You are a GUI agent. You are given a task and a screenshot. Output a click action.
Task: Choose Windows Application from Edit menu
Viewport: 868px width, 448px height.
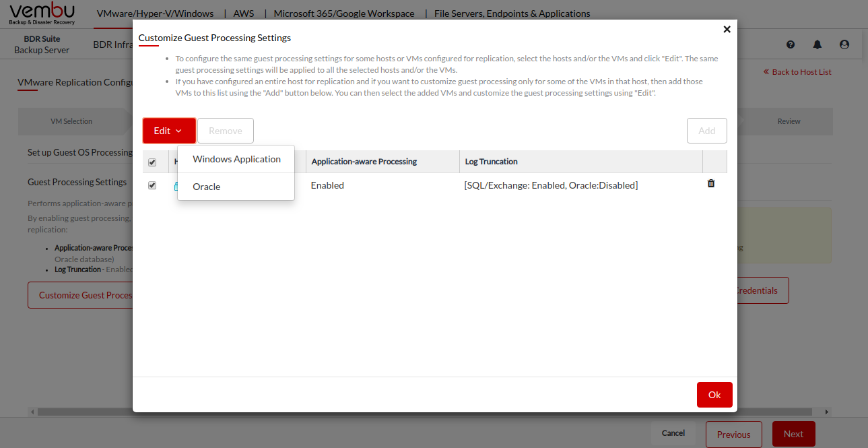(x=236, y=159)
